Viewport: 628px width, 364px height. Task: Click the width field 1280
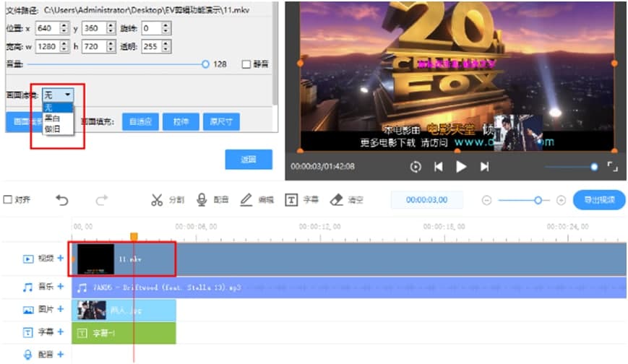click(47, 46)
